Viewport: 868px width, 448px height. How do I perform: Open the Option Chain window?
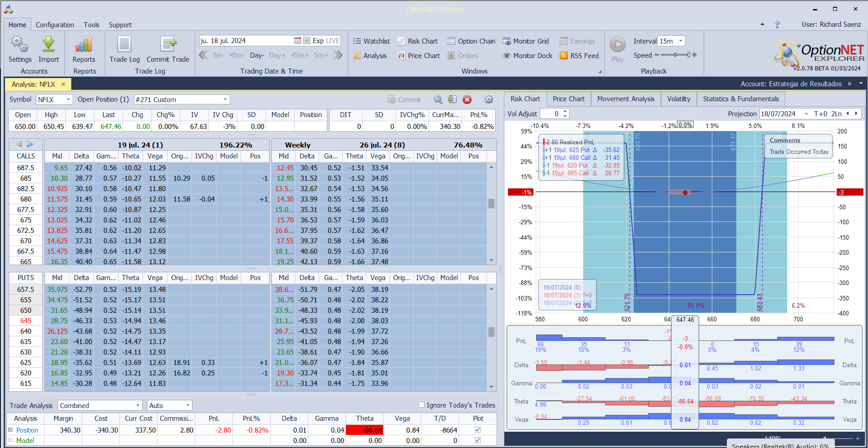[471, 41]
